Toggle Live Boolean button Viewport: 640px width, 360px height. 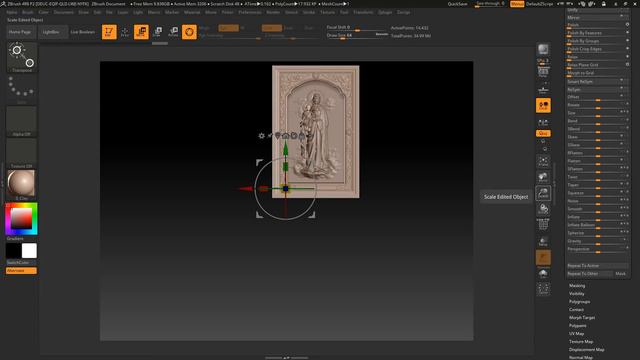[x=83, y=32]
